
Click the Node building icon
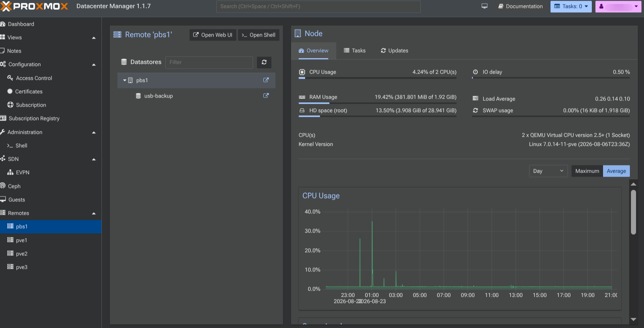click(x=298, y=33)
